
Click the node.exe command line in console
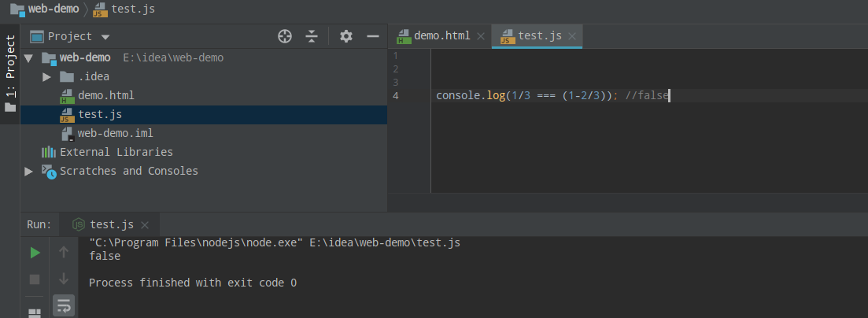[x=275, y=242]
